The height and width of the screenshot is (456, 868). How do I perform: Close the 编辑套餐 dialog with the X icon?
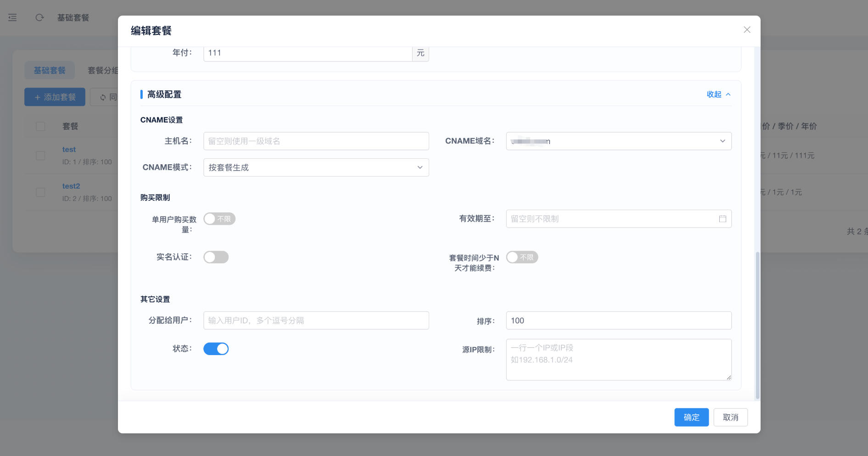coord(747,30)
